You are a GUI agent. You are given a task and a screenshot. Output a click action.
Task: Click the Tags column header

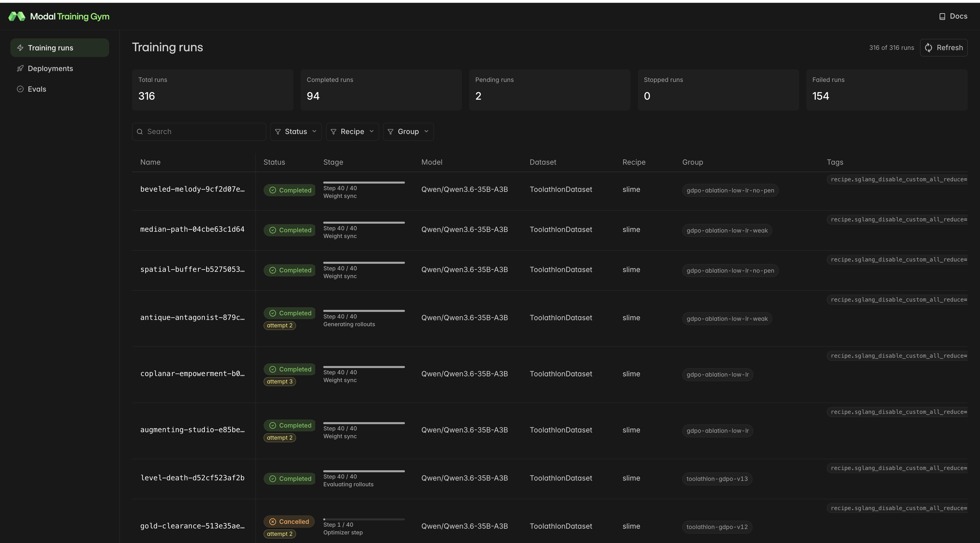tap(835, 162)
